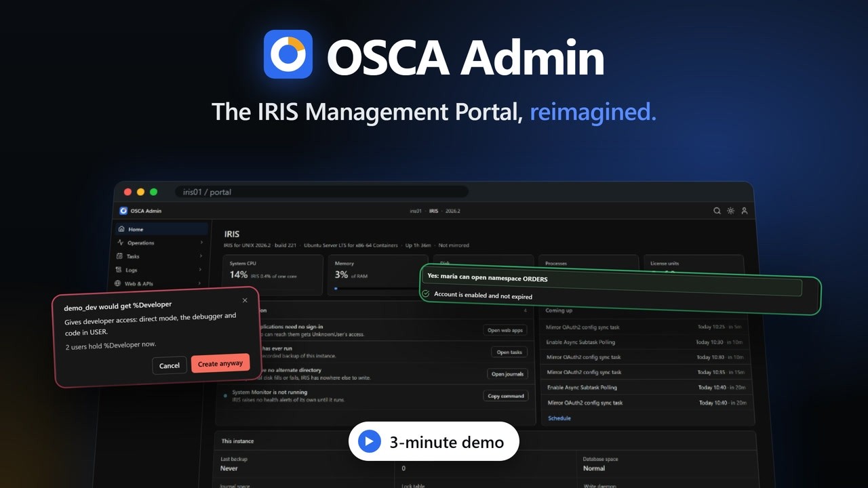Click the Web & APIs globe icon
This screenshot has height=488, width=868.
point(117,283)
